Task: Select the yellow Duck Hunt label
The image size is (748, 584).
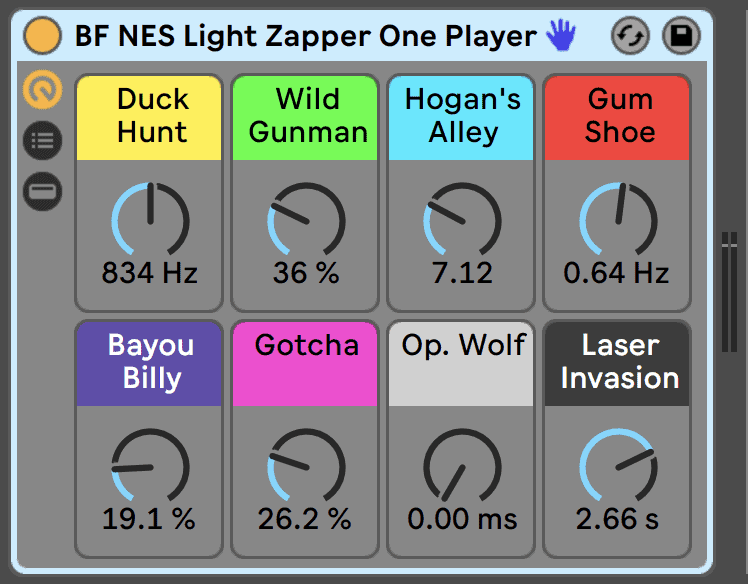Action: [x=149, y=117]
